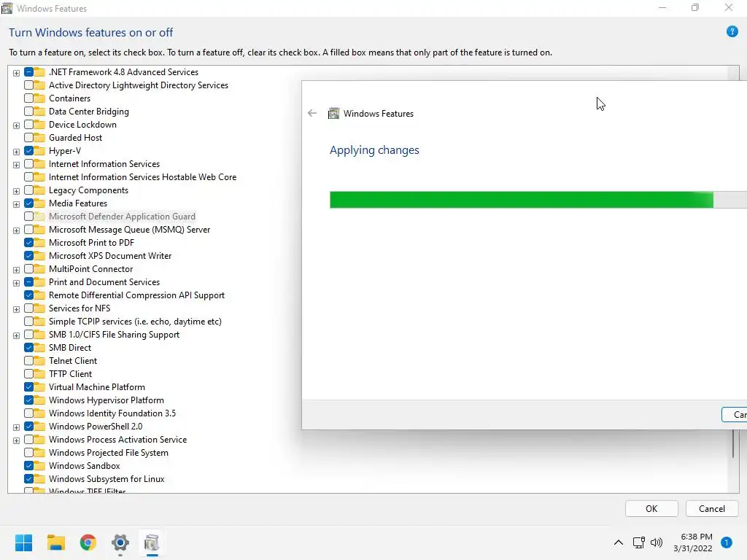
Task: Select Microsoft Defender Application Guard row
Action: (x=122, y=217)
